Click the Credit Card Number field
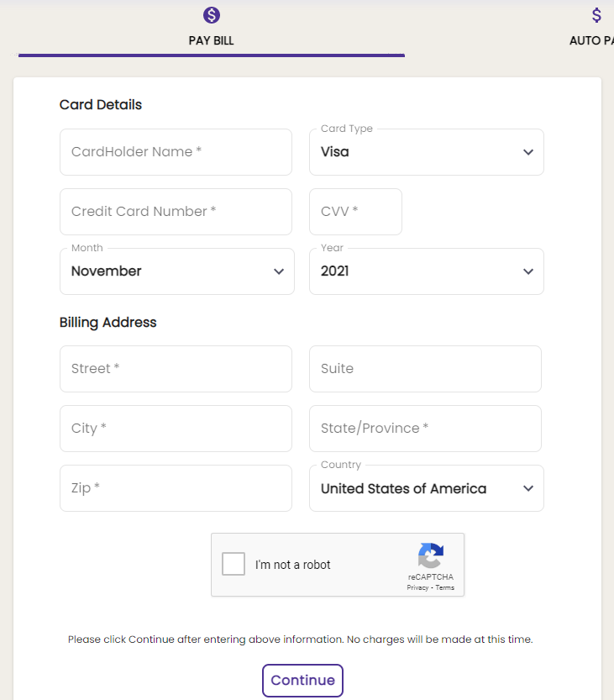The image size is (614, 700). (176, 212)
